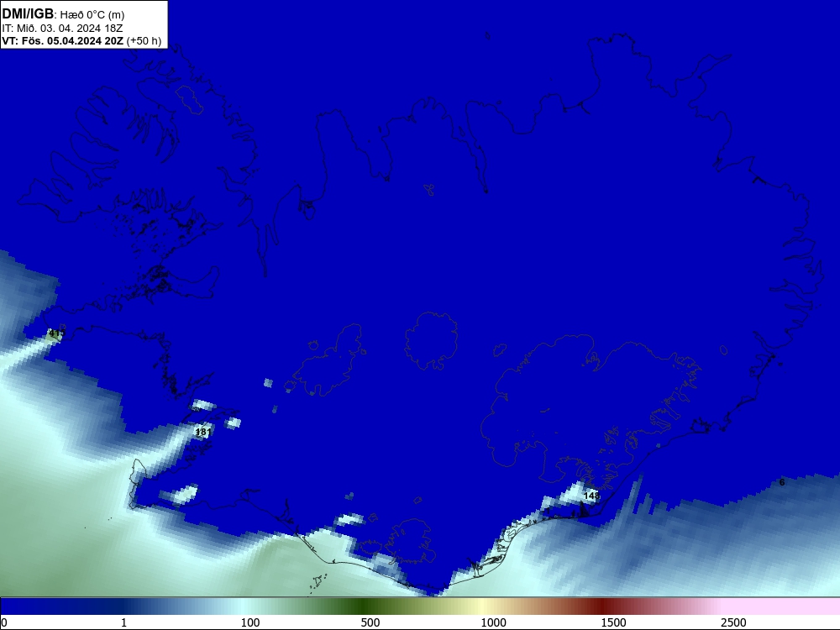This screenshot has height=630, width=840.
Task: Select the VT: Fös. 05.04.2024 20Z line
Action: (63, 40)
